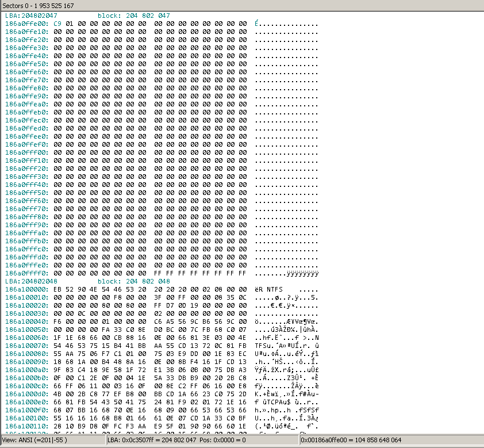484x448 pixels.
Task: Click offset 186a0fffc0 address
Action: (27, 249)
